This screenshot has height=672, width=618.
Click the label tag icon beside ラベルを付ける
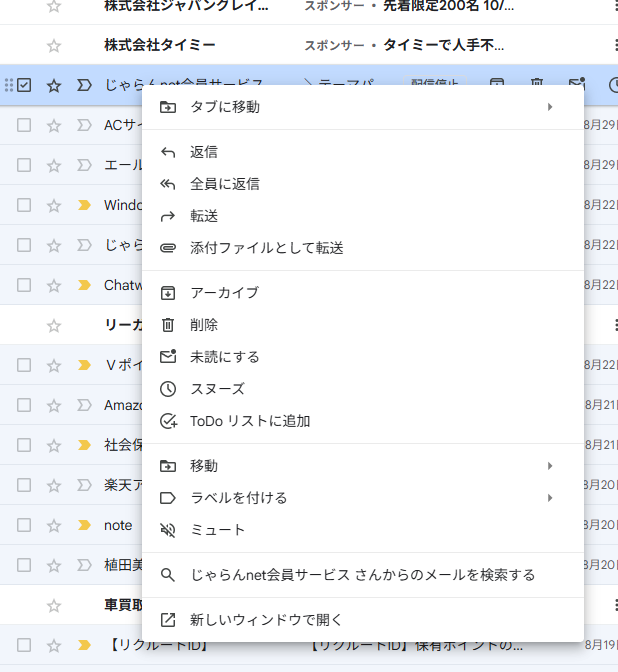click(x=168, y=498)
